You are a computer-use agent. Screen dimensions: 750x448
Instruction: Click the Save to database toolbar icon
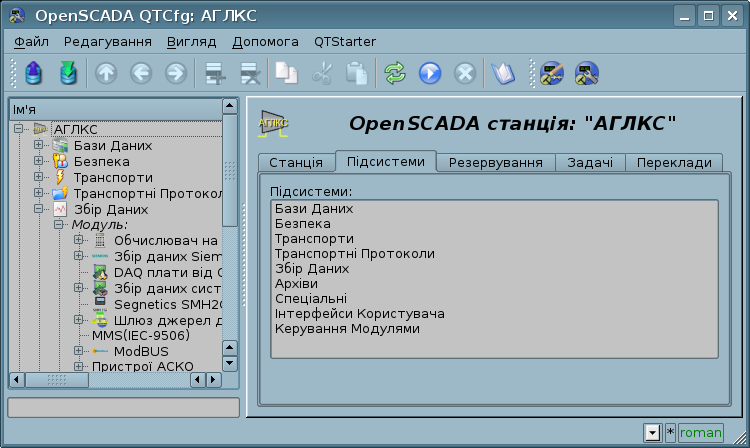[67, 73]
